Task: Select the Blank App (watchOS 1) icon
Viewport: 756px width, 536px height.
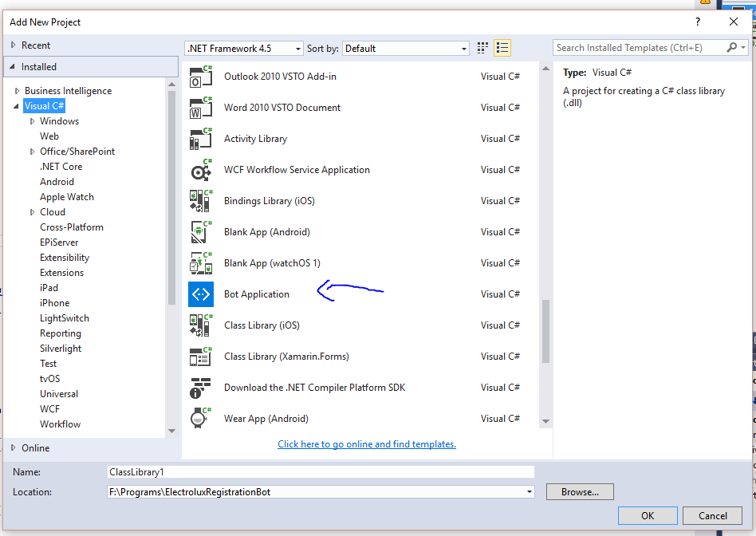Action: point(201,263)
